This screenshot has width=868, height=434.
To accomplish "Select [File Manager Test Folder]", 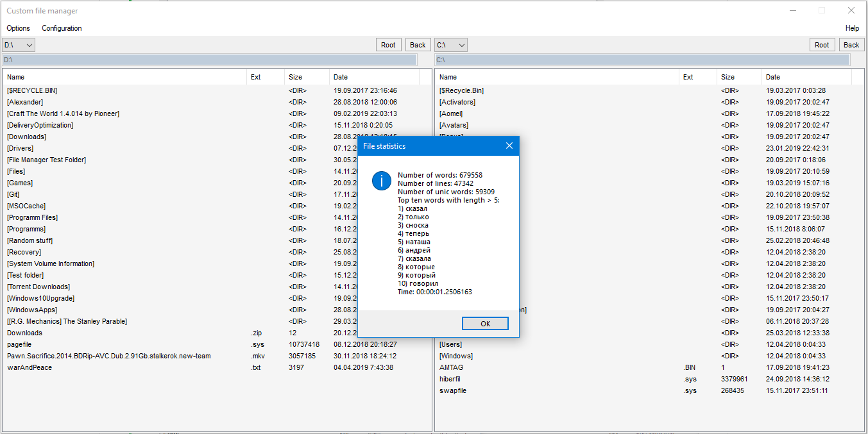I will point(46,160).
